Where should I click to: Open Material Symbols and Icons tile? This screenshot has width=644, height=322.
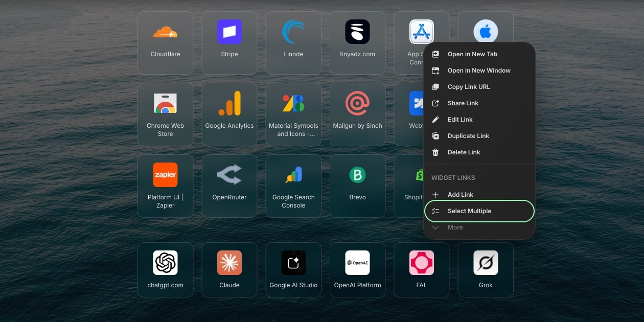click(293, 114)
